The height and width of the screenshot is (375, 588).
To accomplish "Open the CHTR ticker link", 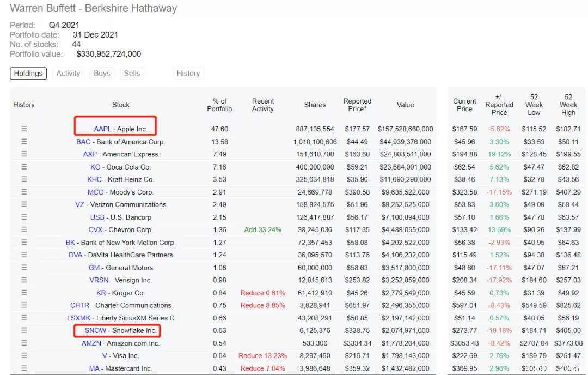I will pos(80,305).
